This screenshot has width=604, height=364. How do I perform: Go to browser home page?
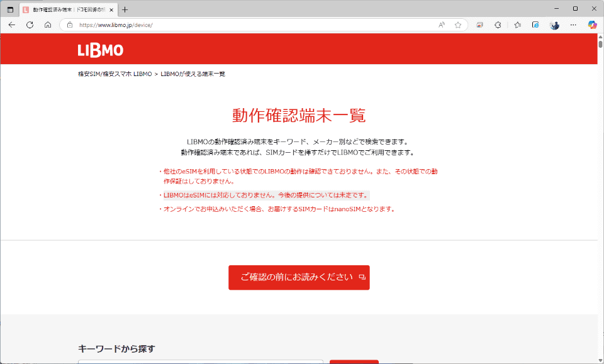[48, 25]
